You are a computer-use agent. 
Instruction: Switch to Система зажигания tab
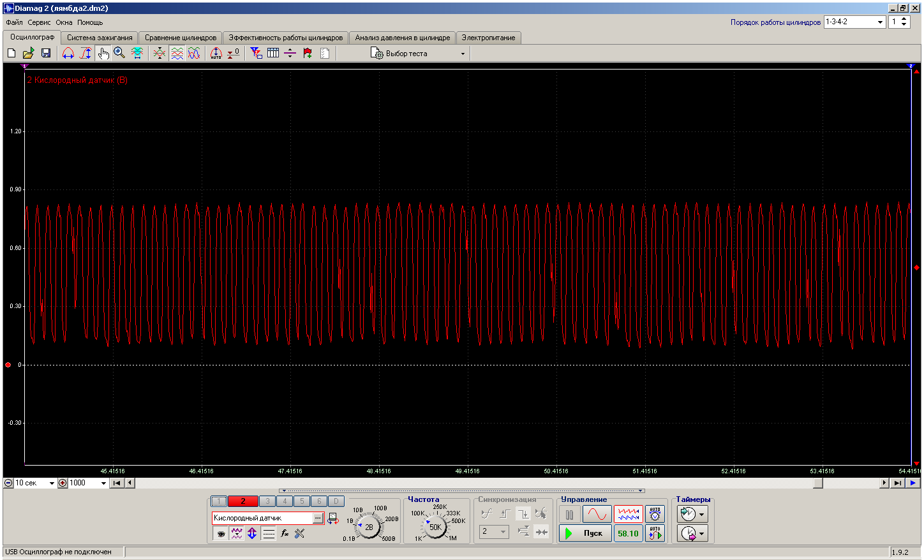pyautogui.click(x=100, y=38)
